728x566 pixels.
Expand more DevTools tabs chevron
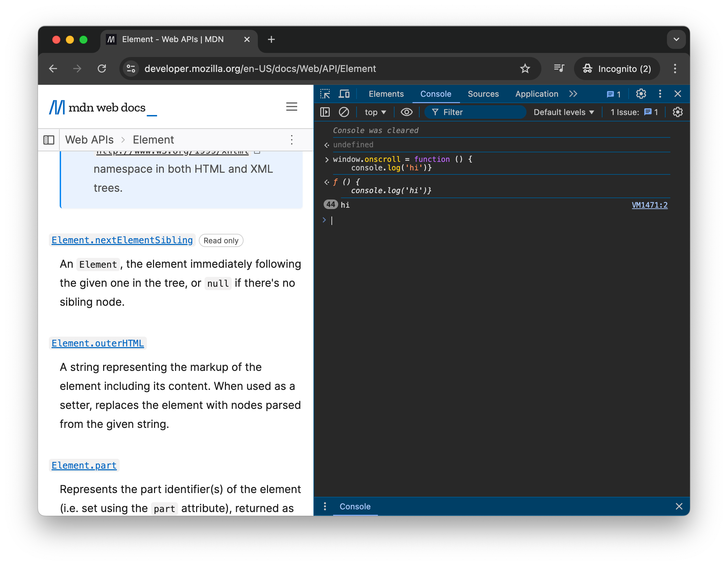pos(573,94)
